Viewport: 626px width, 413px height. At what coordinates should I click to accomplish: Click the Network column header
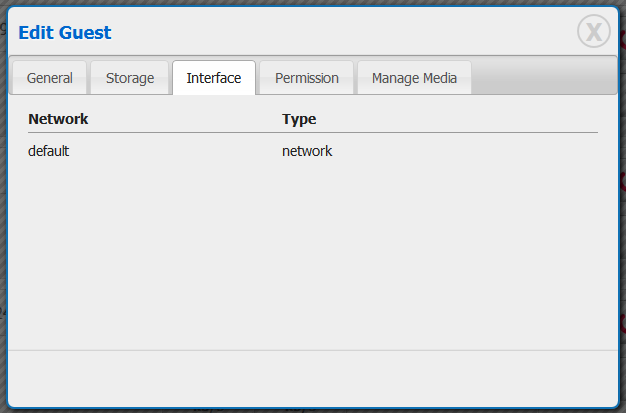[58, 119]
